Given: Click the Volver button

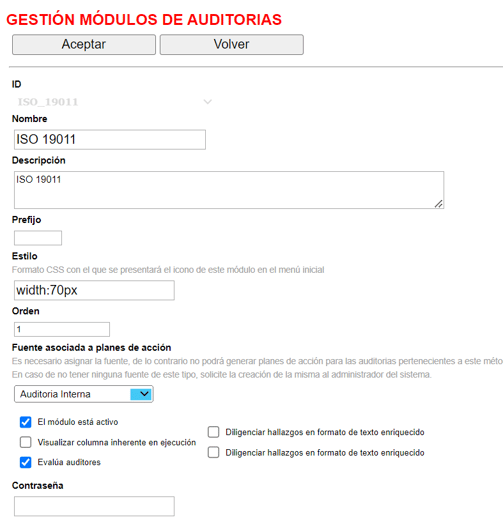Looking at the screenshot, I should click(x=231, y=44).
